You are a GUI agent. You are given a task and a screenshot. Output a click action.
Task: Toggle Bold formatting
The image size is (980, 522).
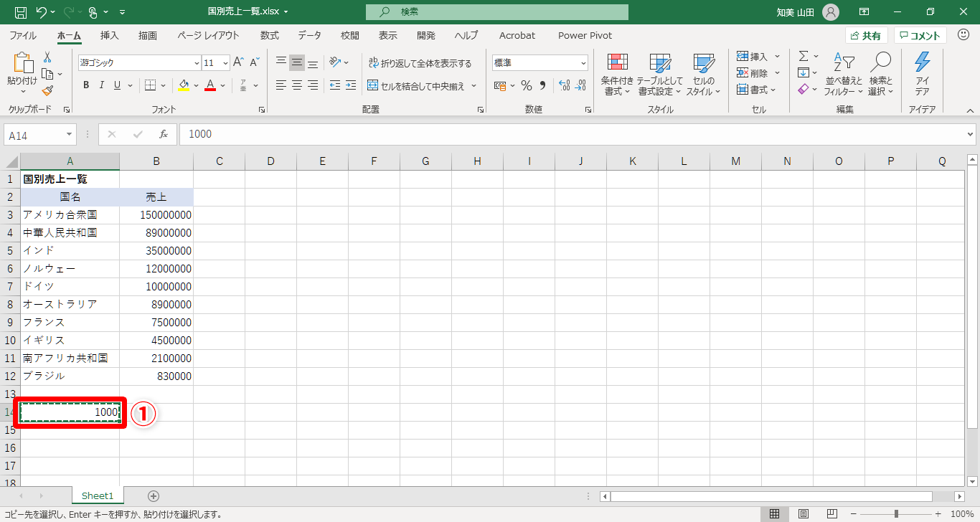tap(86, 85)
